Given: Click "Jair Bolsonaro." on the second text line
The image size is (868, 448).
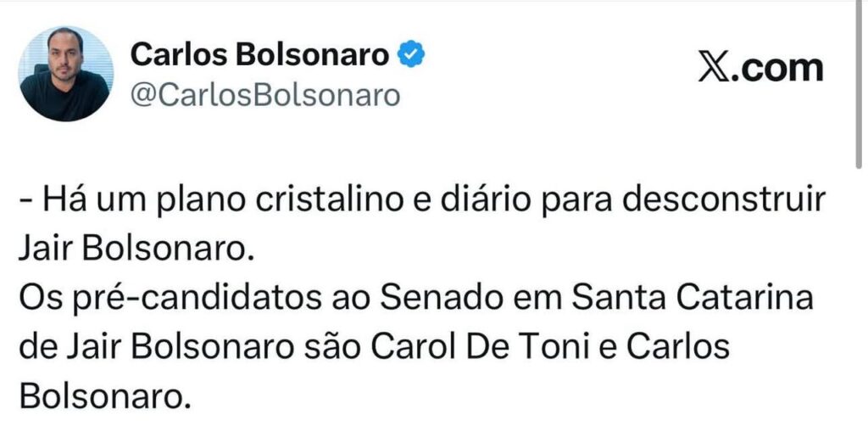Looking at the screenshot, I should tap(134, 252).
